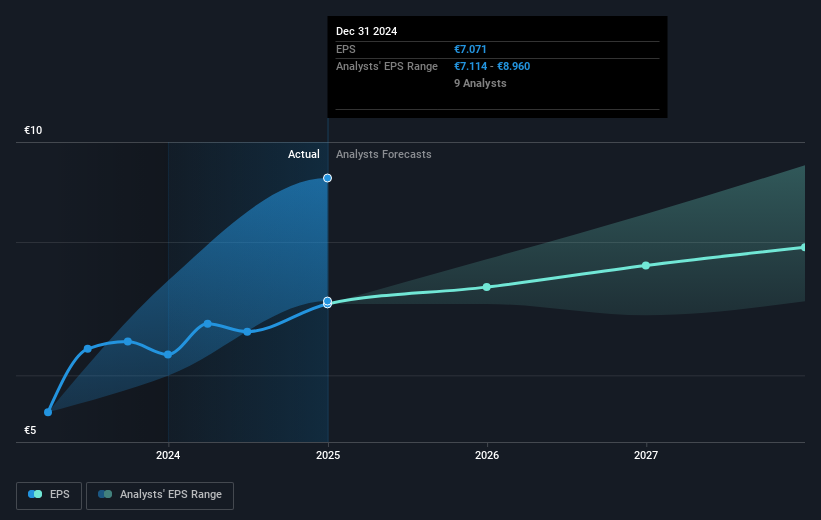The height and width of the screenshot is (520, 821).
Task: Click the Analysts Forecasts section label
Action: coord(384,154)
